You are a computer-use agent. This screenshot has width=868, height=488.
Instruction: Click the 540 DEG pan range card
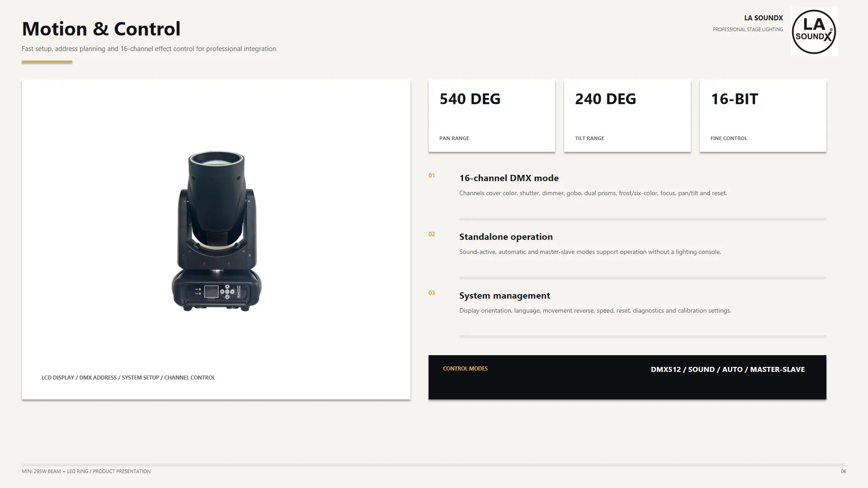pos(491,116)
